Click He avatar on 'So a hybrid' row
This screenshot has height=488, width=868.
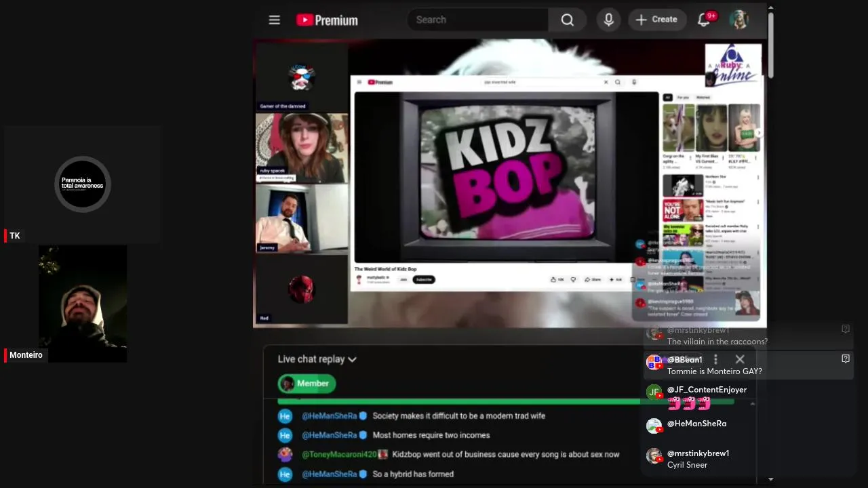(x=285, y=474)
